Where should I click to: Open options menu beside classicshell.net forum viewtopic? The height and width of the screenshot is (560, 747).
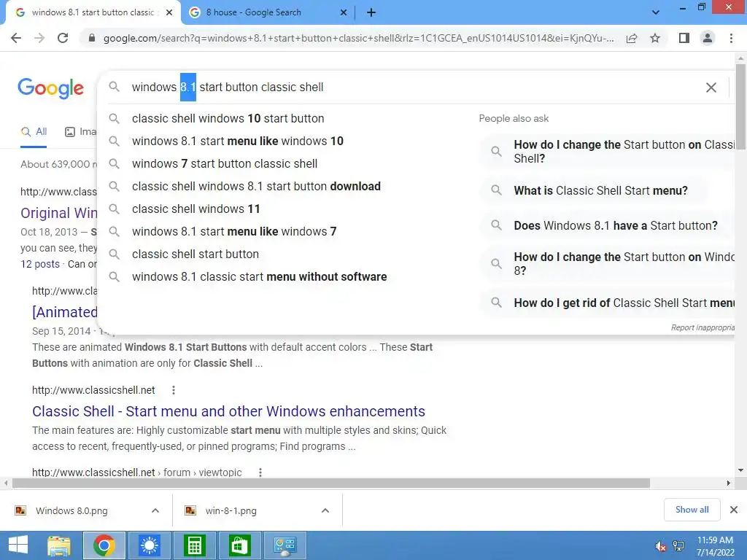[x=260, y=472]
